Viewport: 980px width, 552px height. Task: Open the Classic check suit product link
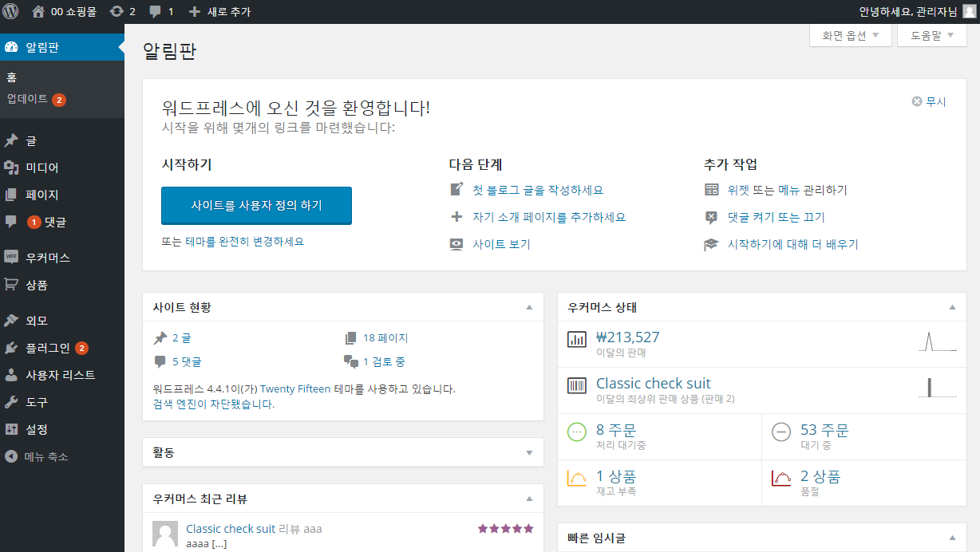click(653, 383)
